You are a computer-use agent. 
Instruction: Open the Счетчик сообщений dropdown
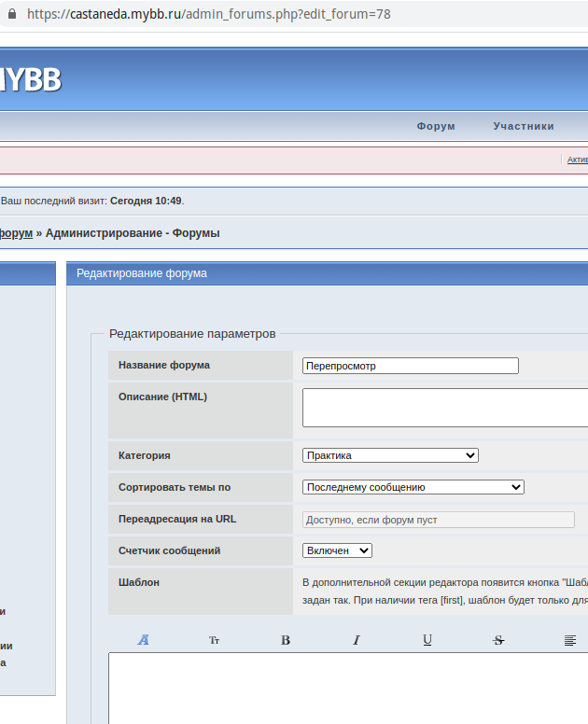337,550
